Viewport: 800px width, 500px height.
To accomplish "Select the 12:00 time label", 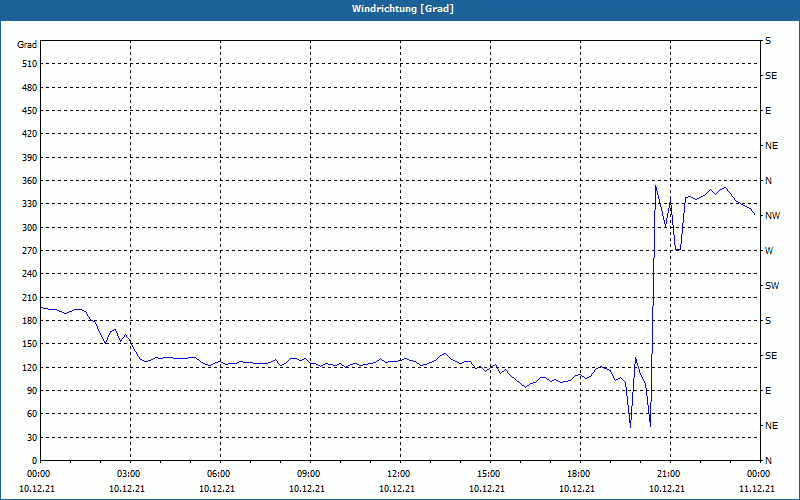I will point(397,474).
